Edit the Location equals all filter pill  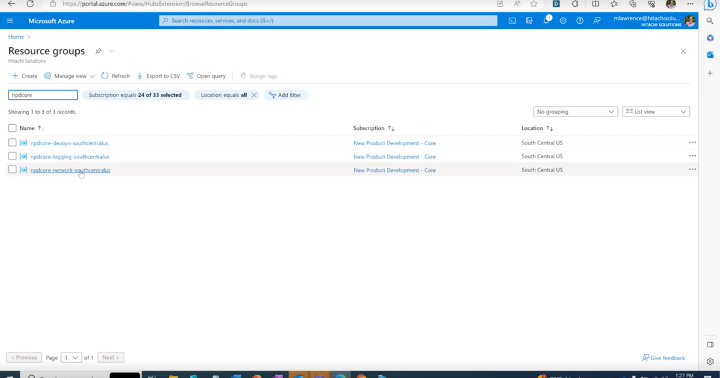pyautogui.click(x=224, y=95)
